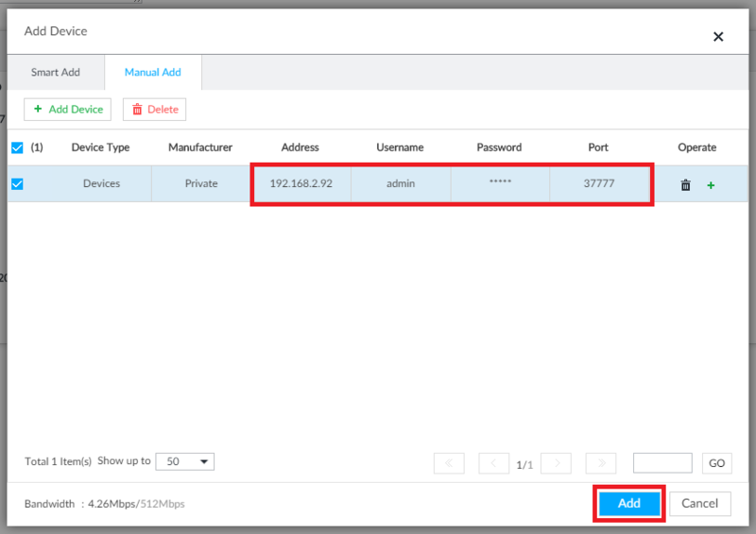Click the Operate column header

(696, 147)
